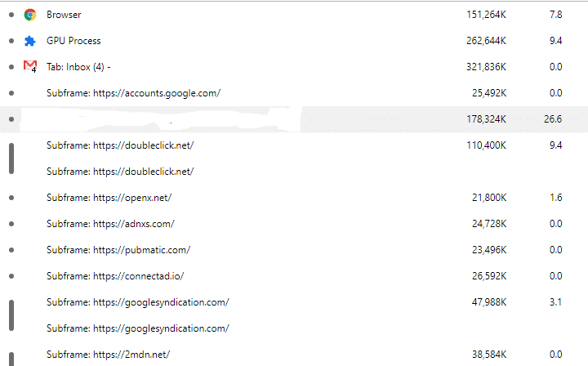Select the accounts.google.com subframe row
This screenshot has height=366, width=588.
point(133,93)
